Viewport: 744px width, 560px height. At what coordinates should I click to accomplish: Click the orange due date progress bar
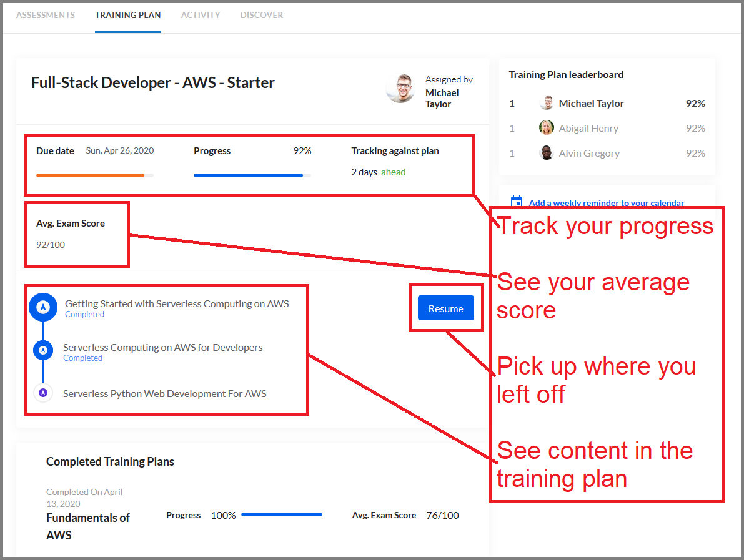[x=95, y=175]
